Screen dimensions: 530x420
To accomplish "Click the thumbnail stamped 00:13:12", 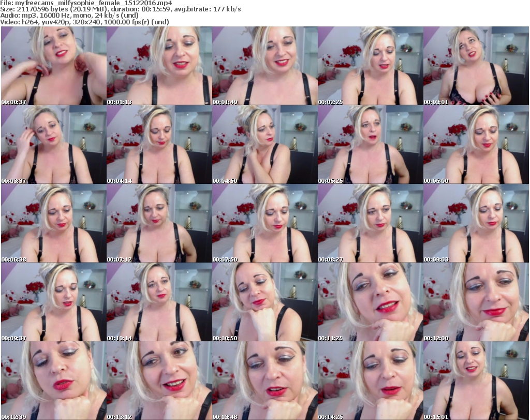I will tap(159, 381).
